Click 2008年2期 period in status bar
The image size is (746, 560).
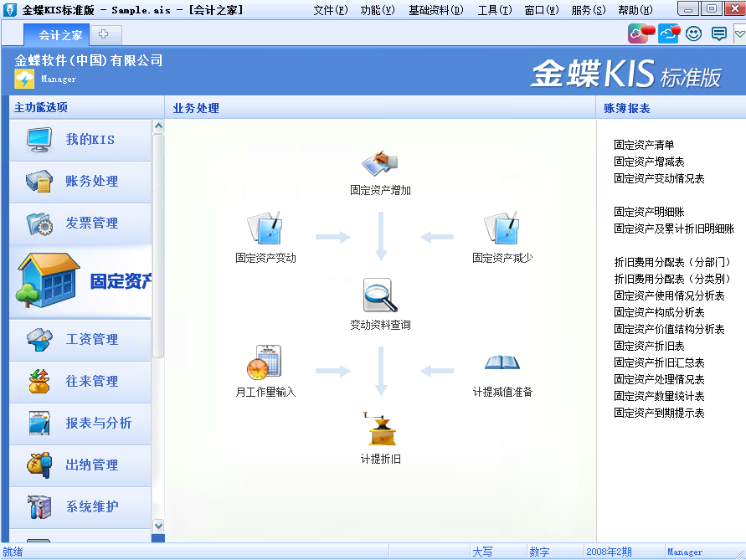(x=609, y=552)
